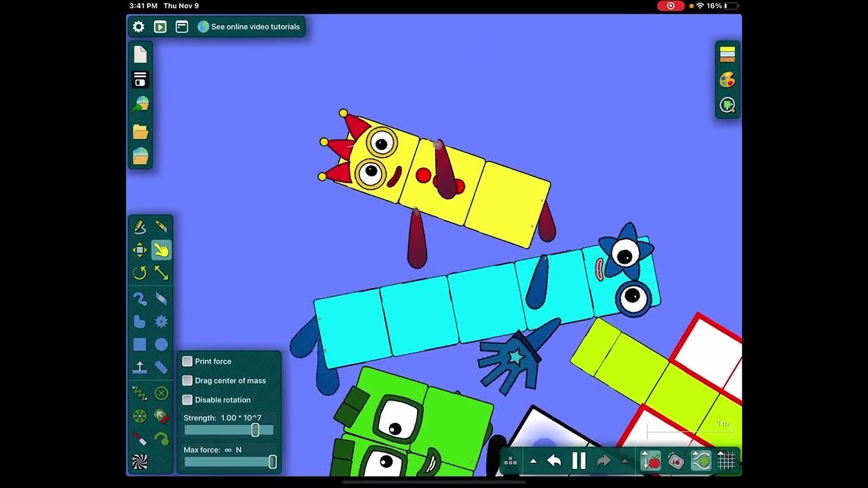See online video tutorials link
This screenshot has width=868, height=488.
(x=249, y=27)
